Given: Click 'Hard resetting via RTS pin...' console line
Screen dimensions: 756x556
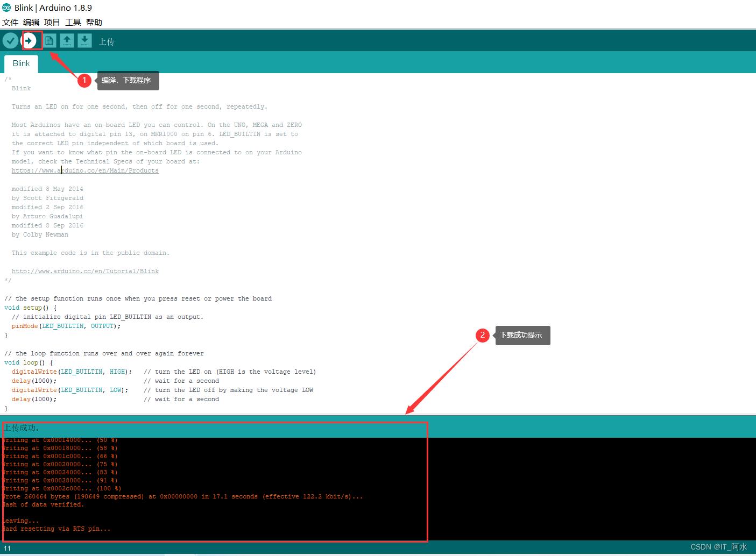Looking at the screenshot, I should (56, 529).
